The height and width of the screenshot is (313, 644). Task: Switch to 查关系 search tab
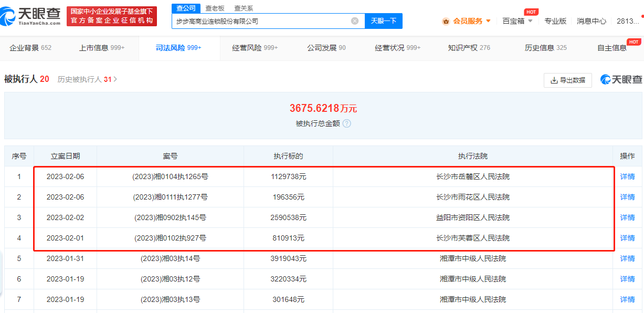pos(244,8)
